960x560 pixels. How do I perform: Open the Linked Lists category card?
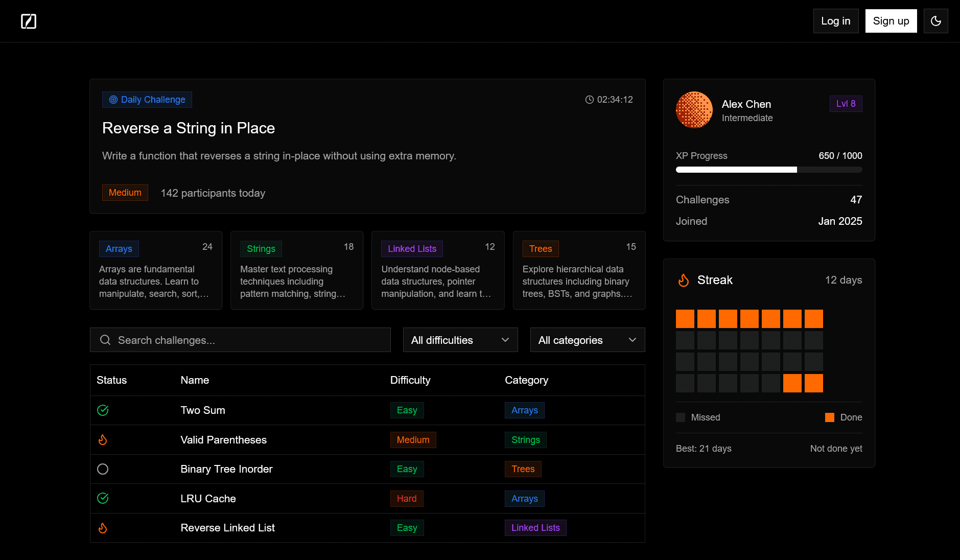pos(438,270)
